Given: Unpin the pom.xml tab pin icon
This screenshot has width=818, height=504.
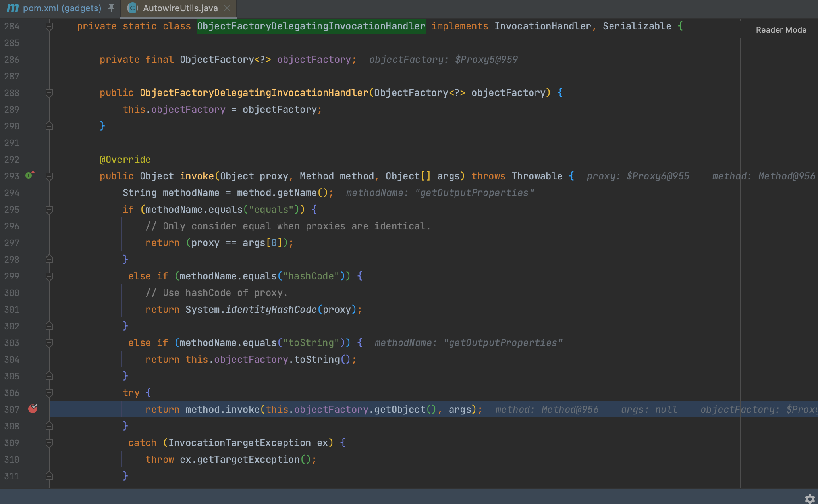Looking at the screenshot, I should pos(111,8).
